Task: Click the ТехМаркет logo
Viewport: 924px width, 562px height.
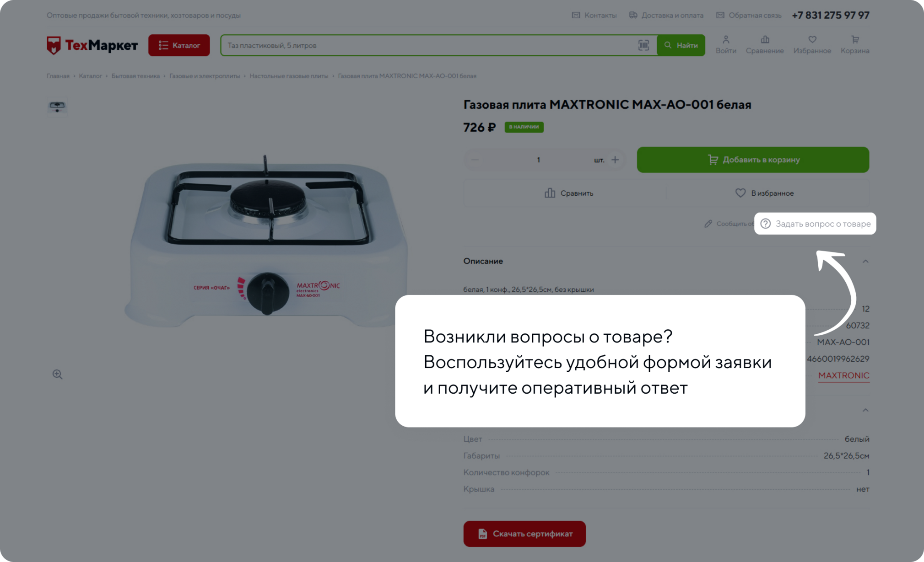Action: tap(92, 45)
